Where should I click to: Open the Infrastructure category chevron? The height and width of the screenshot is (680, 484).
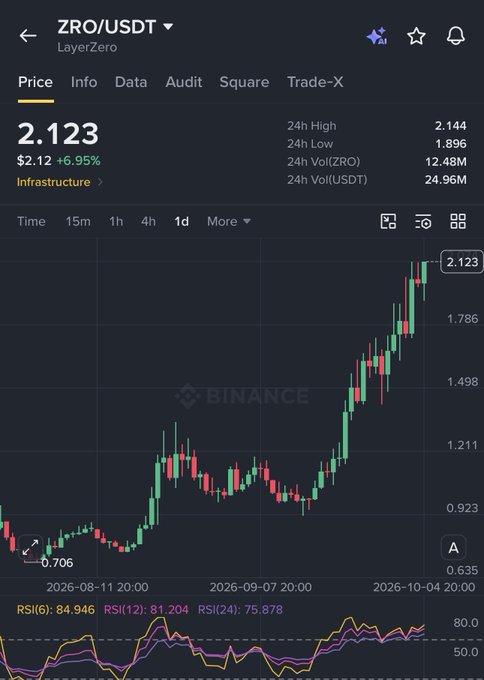[100, 182]
